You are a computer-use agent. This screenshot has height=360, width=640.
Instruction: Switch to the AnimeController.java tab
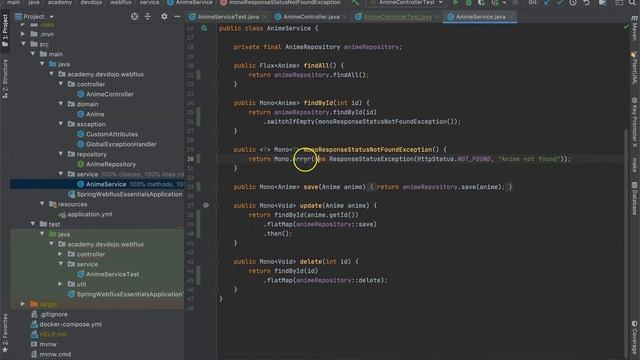point(311,17)
